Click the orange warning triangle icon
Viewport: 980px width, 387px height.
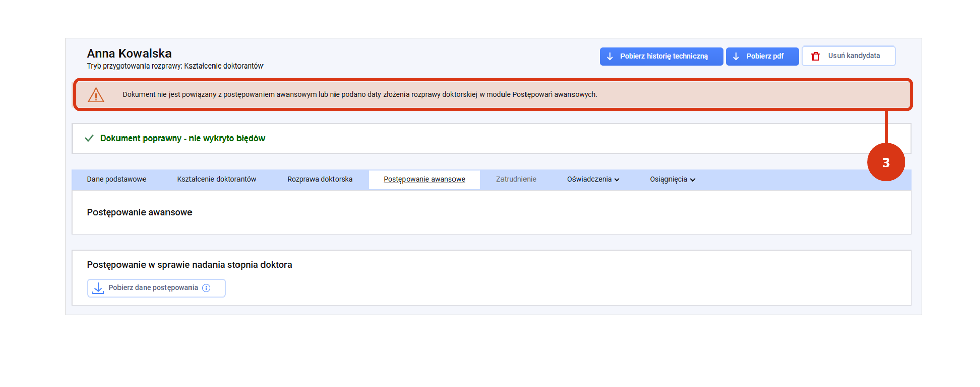point(96,95)
